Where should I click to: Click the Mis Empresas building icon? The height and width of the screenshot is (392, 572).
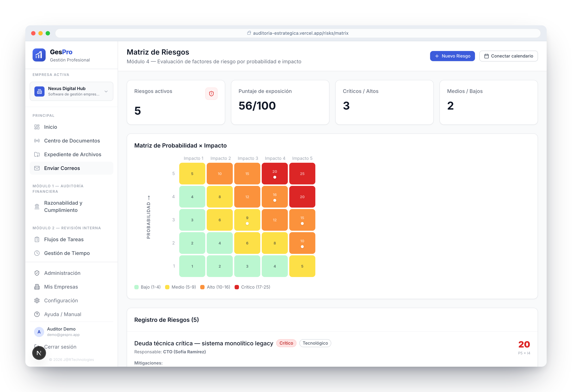coord(37,287)
